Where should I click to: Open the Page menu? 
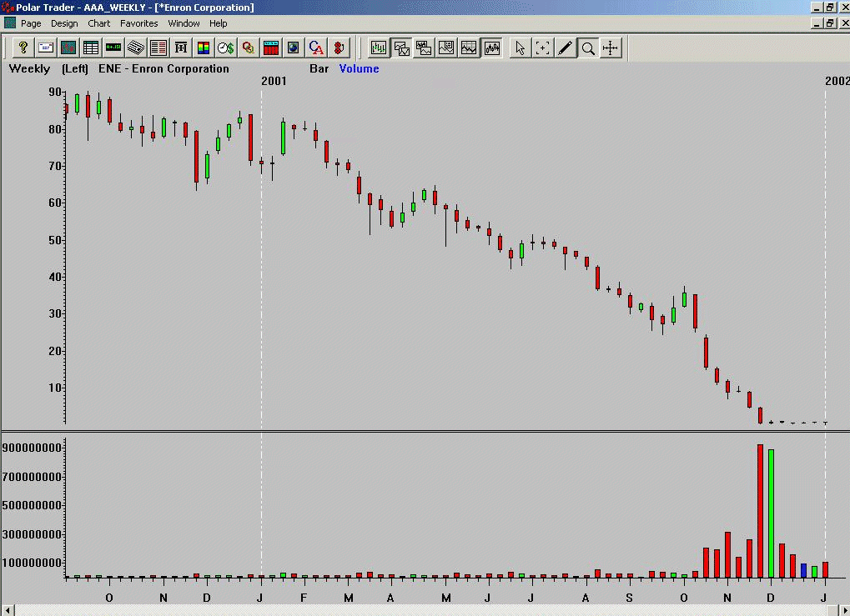pos(31,23)
